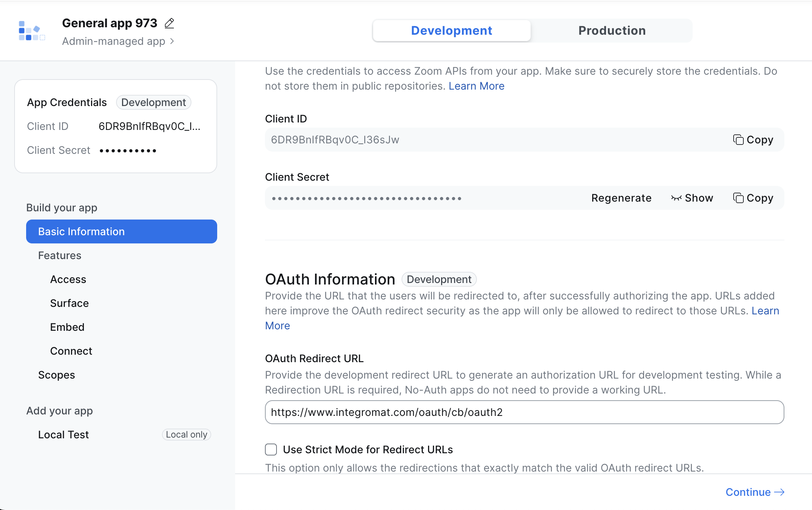Open the Access sidebar item

click(68, 279)
